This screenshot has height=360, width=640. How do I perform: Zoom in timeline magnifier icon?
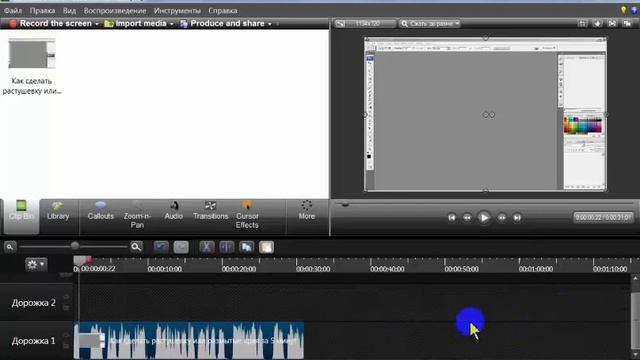pos(136,247)
